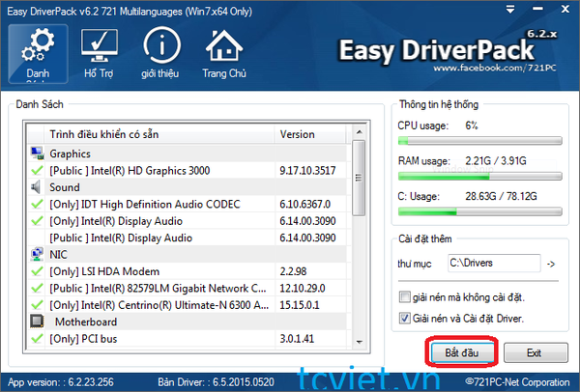Click version cell 2.2.98

click(x=293, y=271)
